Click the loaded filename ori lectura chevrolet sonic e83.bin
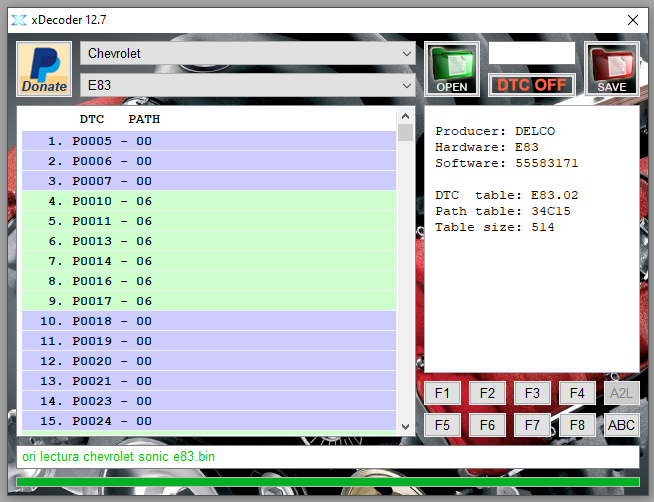This screenshot has width=654, height=502. click(x=118, y=457)
